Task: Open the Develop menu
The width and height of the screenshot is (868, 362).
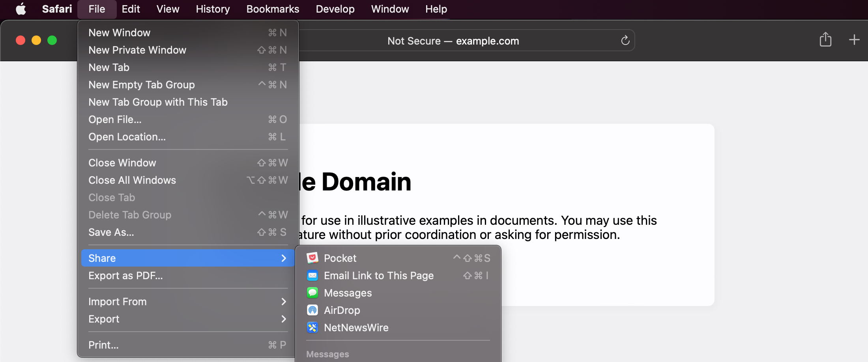Action: tap(335, 9)
